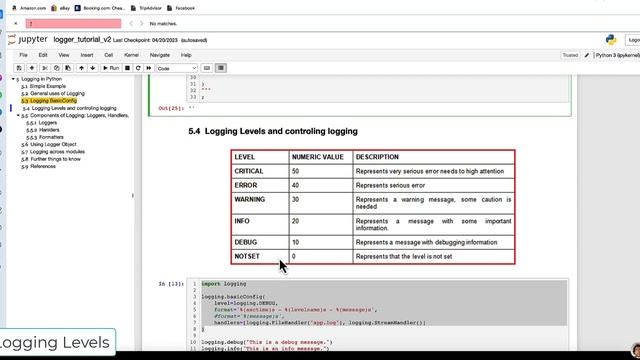Screen dimensions: 640x360
Task: Click the red find search field
Action: click(x=73, y=24)
